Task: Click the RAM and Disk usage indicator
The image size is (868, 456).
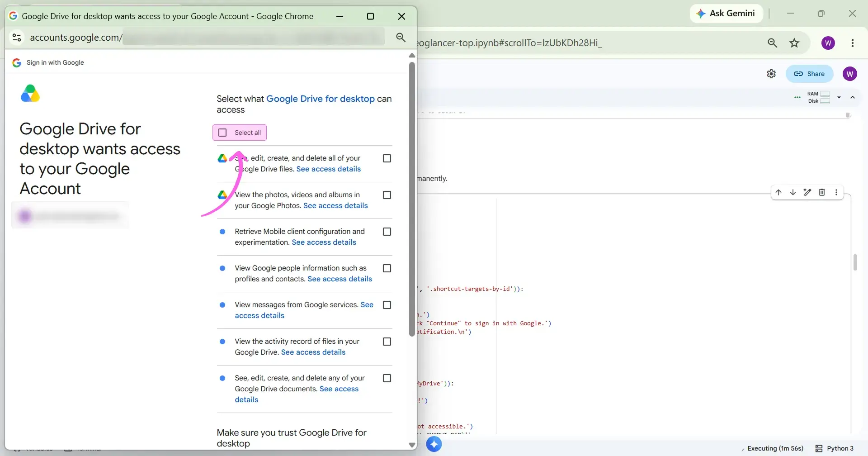Action: coord(819,97)
